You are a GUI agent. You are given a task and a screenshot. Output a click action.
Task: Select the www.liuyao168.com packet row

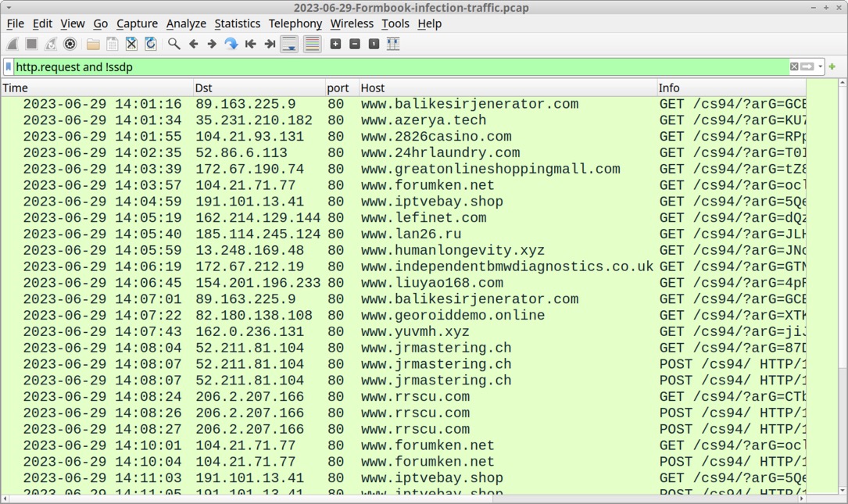403,282
